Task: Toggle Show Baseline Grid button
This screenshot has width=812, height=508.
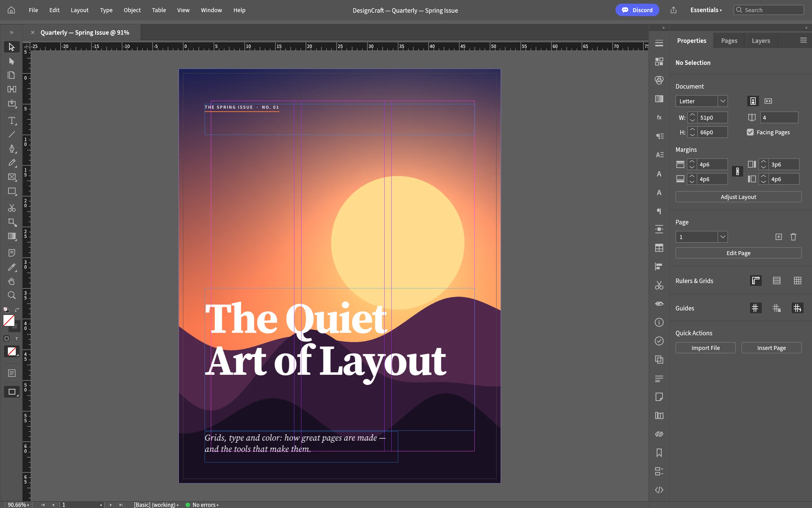Action: tap(776, 281)
